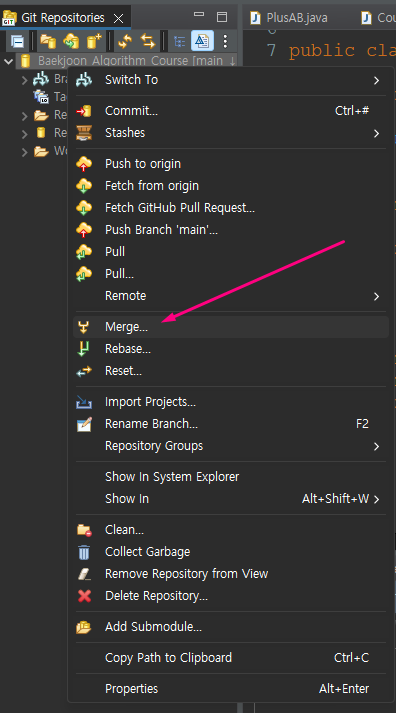Viewport: 396px width, 713px height.
Task: Choose Commit... from context menu
Action: pyautogui.click(x=231, y=110)
